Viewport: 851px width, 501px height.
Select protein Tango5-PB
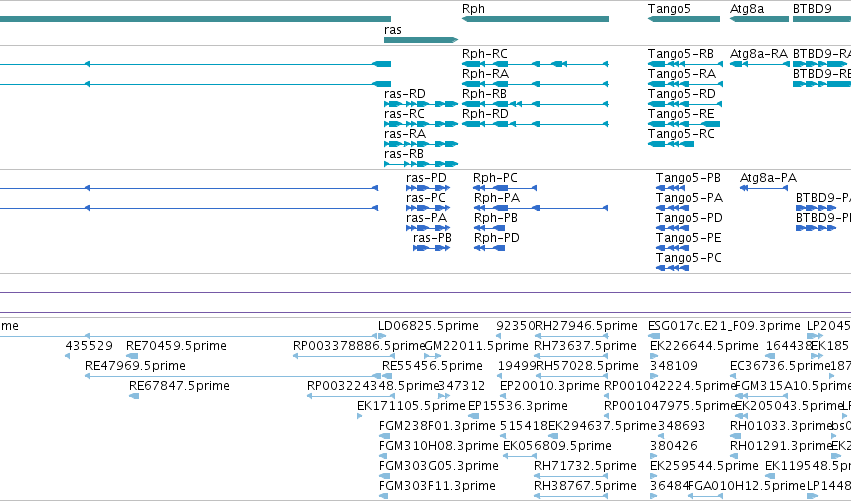click(688, 178)
